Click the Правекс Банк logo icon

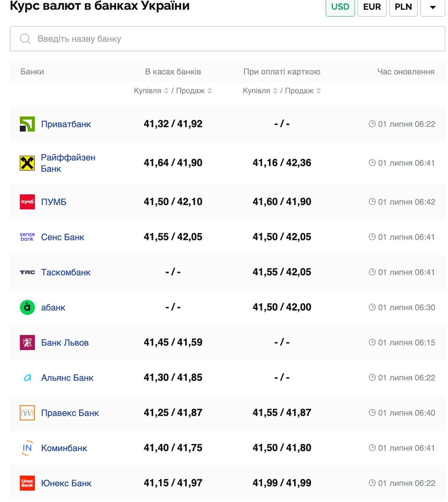pos(27,413)
